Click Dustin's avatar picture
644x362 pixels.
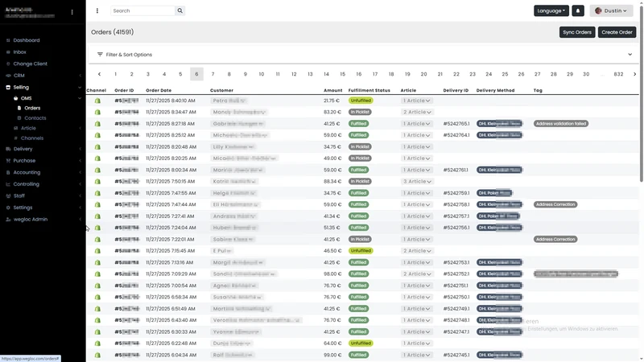[x=598, y=10]
